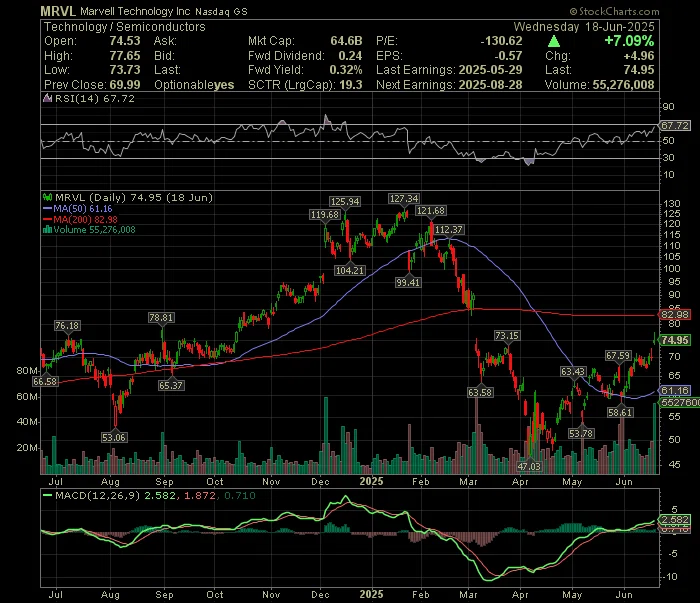Click the green up-arrow change indicator
The image size is (700, 603).
tap(554, 42)
